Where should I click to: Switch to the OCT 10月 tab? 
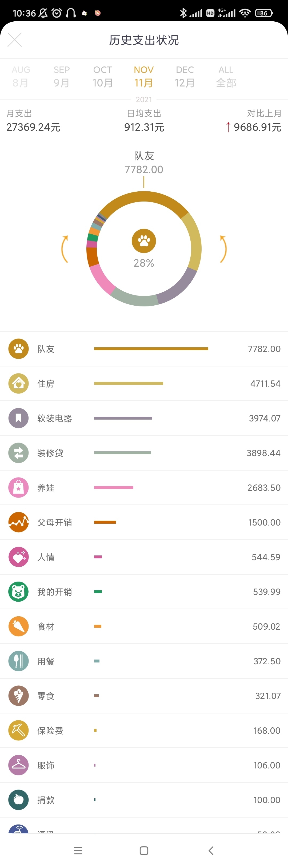pyautogui.click(x=103, y=77)
